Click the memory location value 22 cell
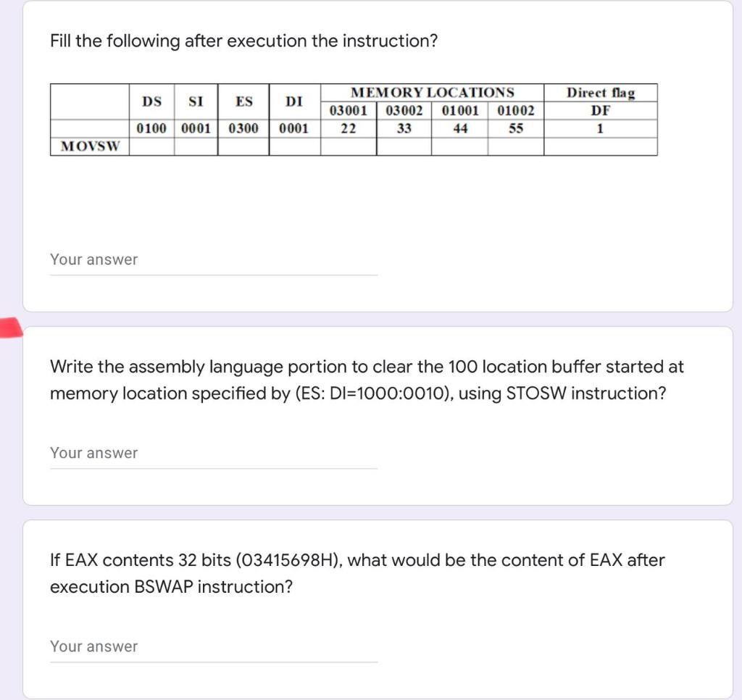Viewport: 742px width, 700px height. coord(347,129)
